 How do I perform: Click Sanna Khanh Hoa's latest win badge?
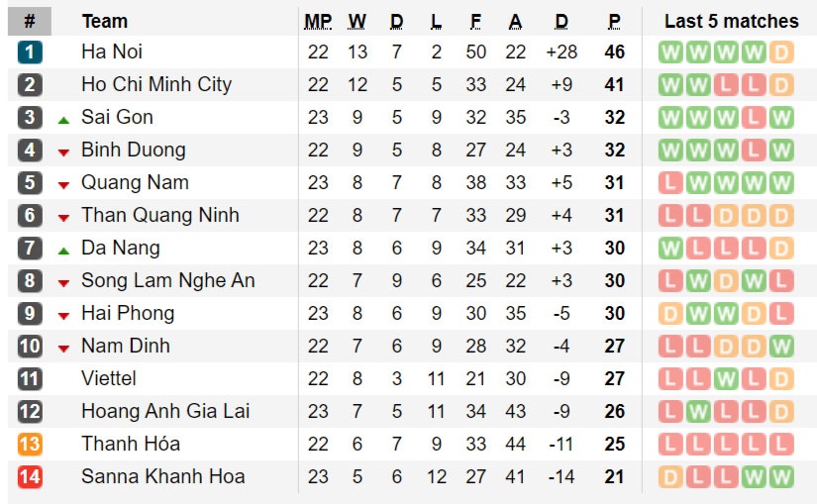pyautogui.click(x=781, y=476)
